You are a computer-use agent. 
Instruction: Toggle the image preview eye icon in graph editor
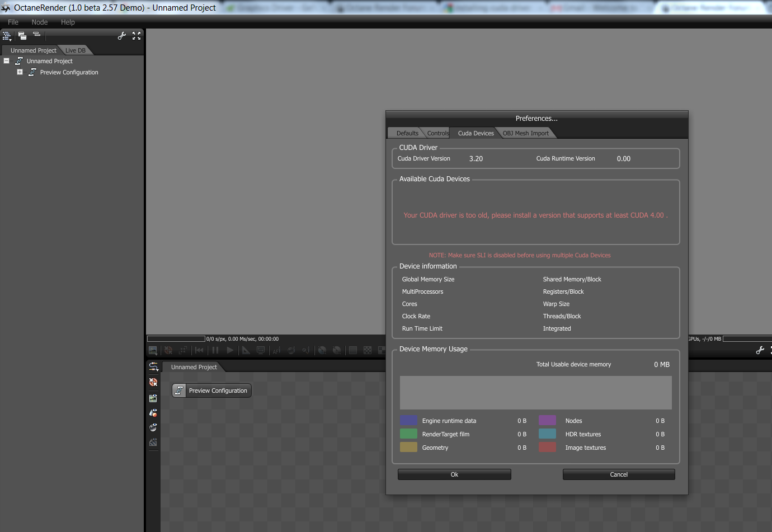[153, 398]
